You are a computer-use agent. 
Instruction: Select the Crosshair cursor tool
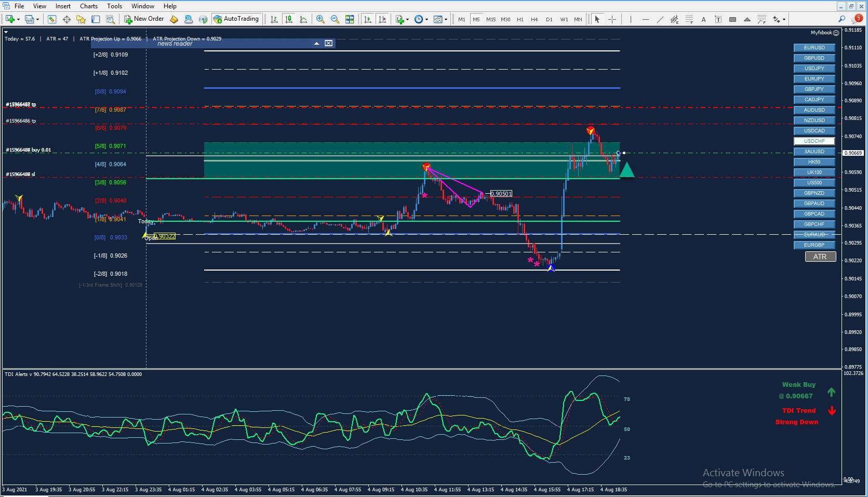click(612, 19)
